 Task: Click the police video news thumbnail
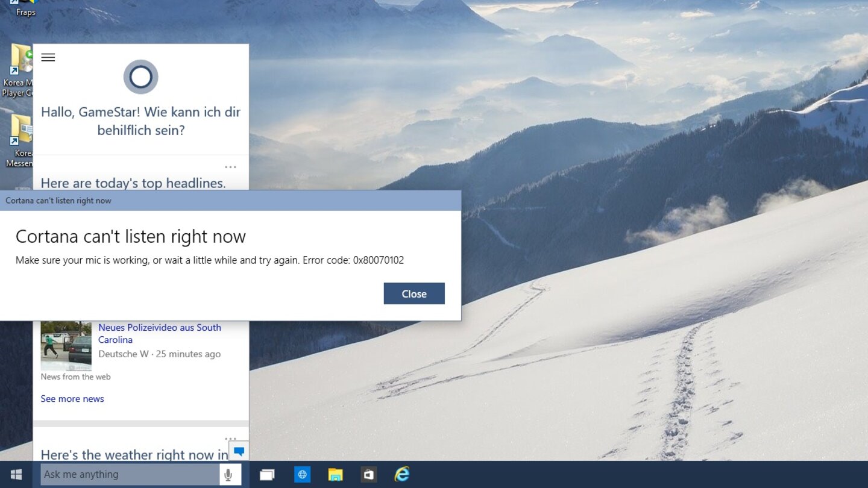coord(66,345)
